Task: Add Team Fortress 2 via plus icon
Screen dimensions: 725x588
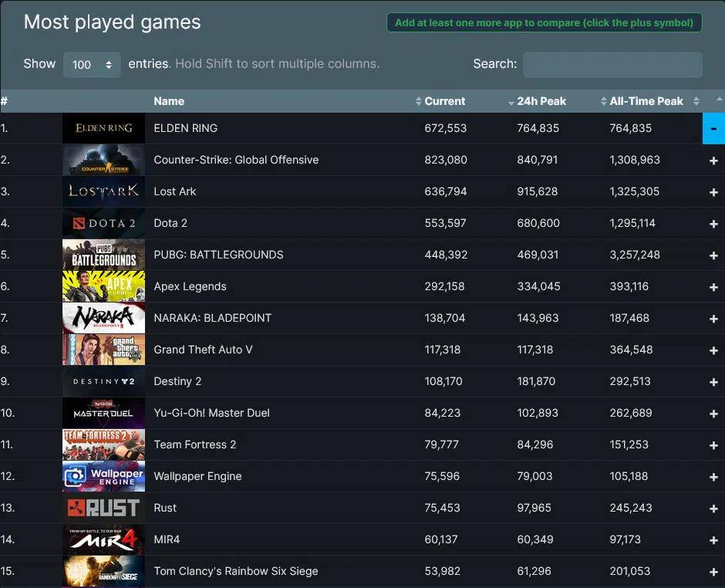Action: pos(713,445)
